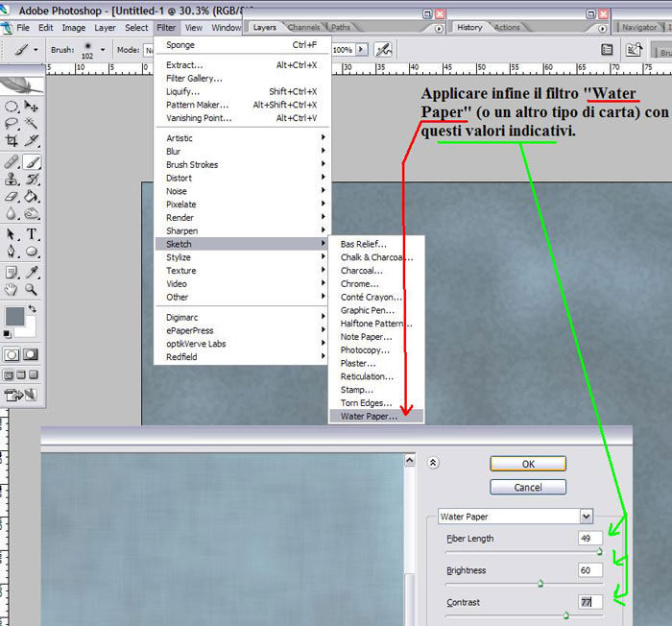Select the Notes tool
Screen dimensions: 672x626
12,273
